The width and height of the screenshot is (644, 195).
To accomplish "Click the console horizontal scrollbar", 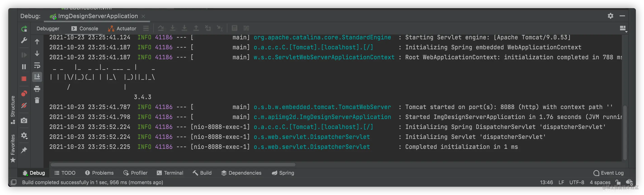I will [x=173, y=165].
